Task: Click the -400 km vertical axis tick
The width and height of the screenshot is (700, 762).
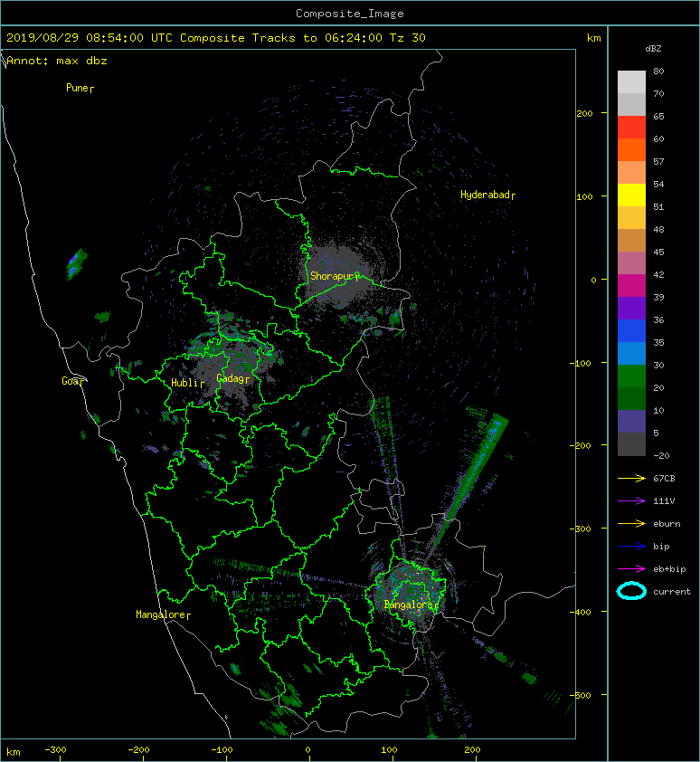Action: pyautogui.click(x=581, y=612)
